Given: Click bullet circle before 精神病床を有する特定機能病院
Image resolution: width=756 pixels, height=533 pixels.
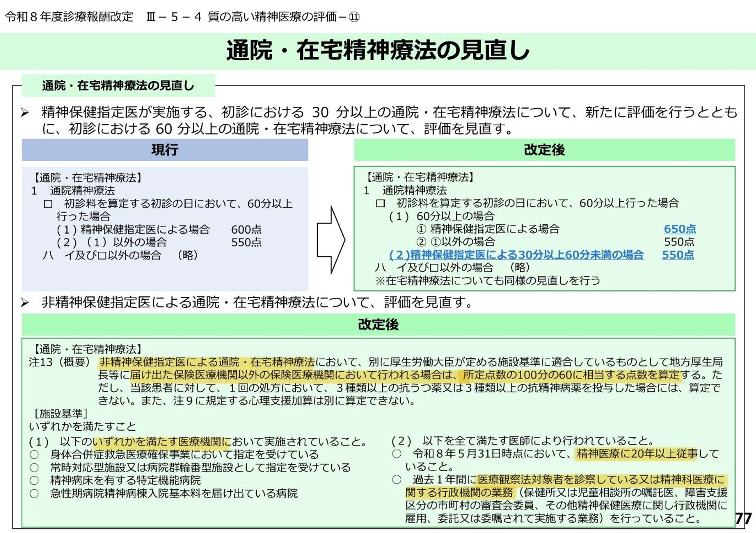Looking at the screenshot, I should [x=34, y=480].
